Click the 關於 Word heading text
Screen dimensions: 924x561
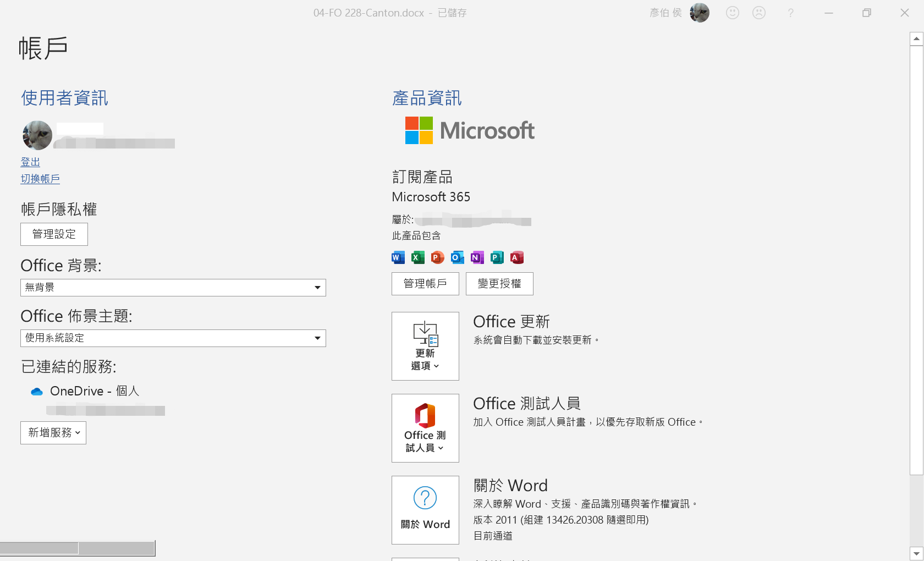coord(510,486)
